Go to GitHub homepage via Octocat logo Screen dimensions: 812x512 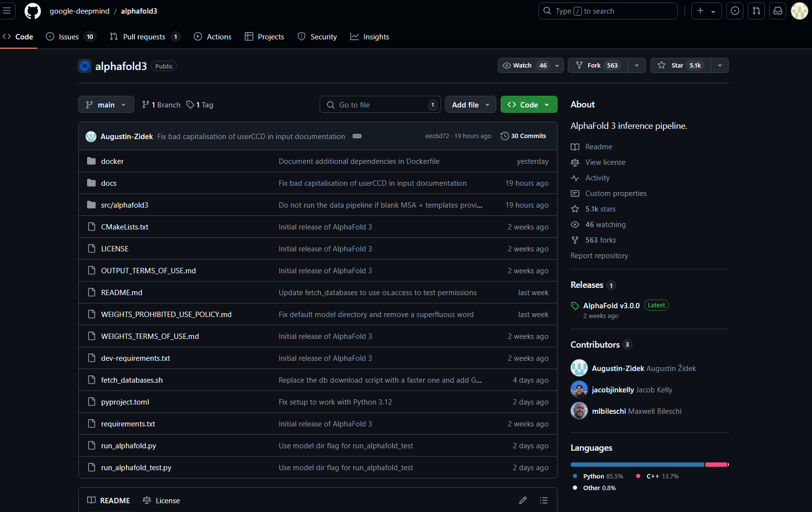tap(33, 11)
